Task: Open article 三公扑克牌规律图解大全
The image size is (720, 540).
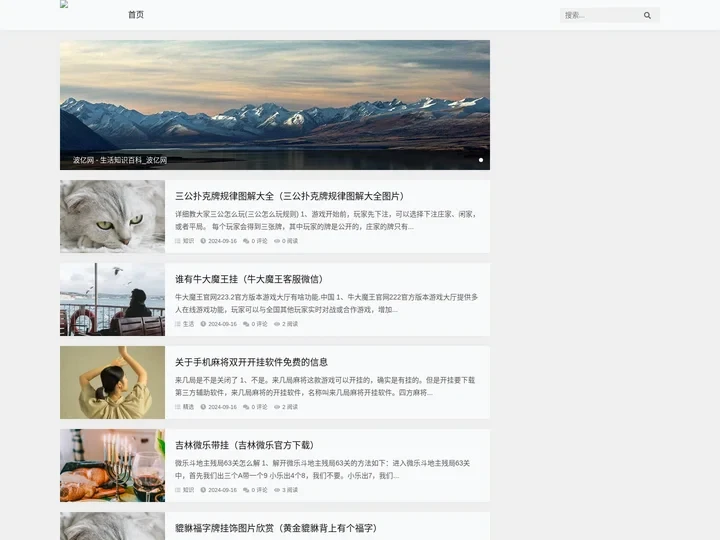Action: 290,196
